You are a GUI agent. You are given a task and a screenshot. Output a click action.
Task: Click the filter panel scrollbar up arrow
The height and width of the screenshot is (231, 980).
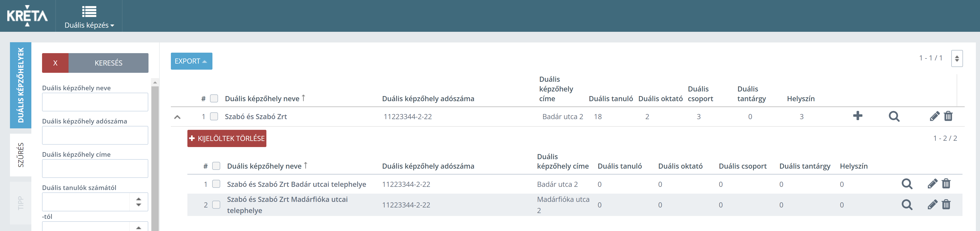point(155,82)
